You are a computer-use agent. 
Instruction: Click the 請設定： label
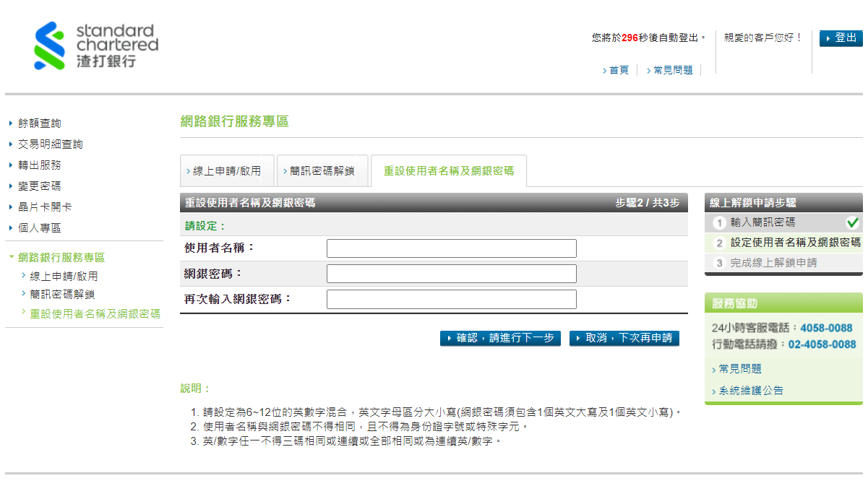click(x=206, y=226)
